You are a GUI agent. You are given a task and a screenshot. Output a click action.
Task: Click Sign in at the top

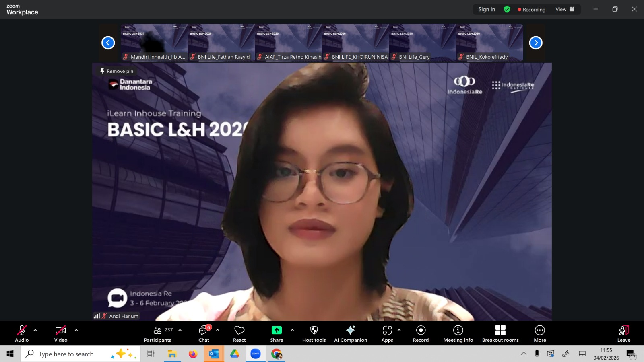487,9
